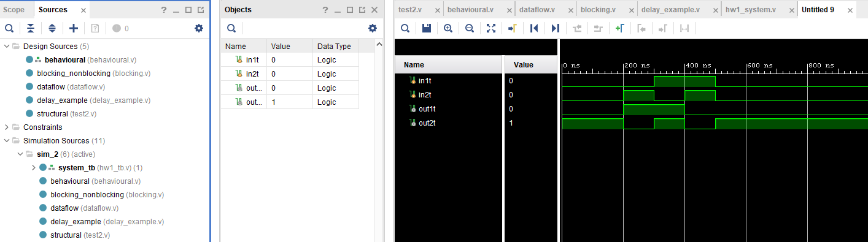The image size is (868, 242).
Task: Zoom fit the waveform view
Action: 491,28
